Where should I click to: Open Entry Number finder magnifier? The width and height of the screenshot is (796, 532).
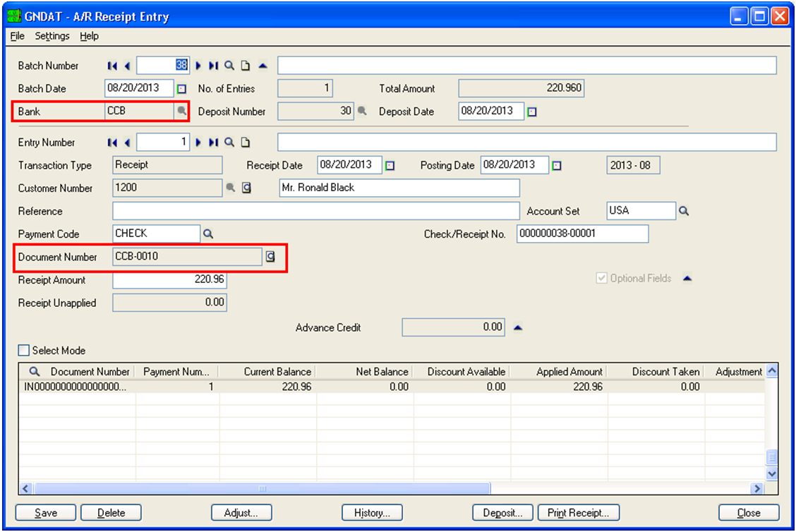[x=229, y=142]
